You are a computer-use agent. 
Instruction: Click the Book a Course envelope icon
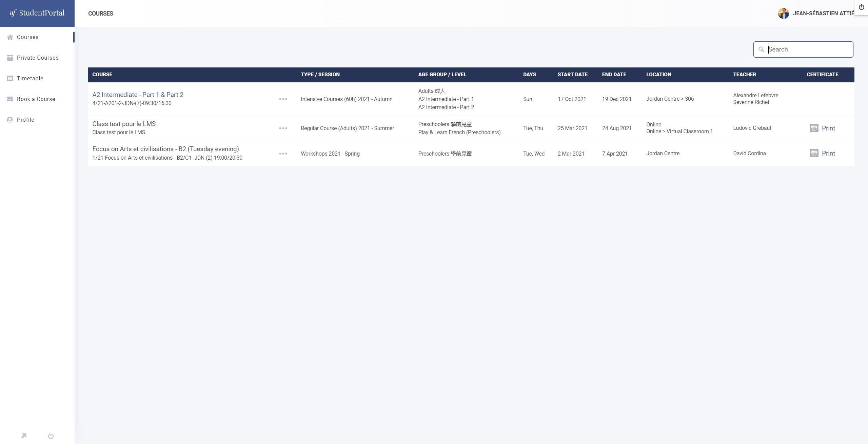(10, 99)
